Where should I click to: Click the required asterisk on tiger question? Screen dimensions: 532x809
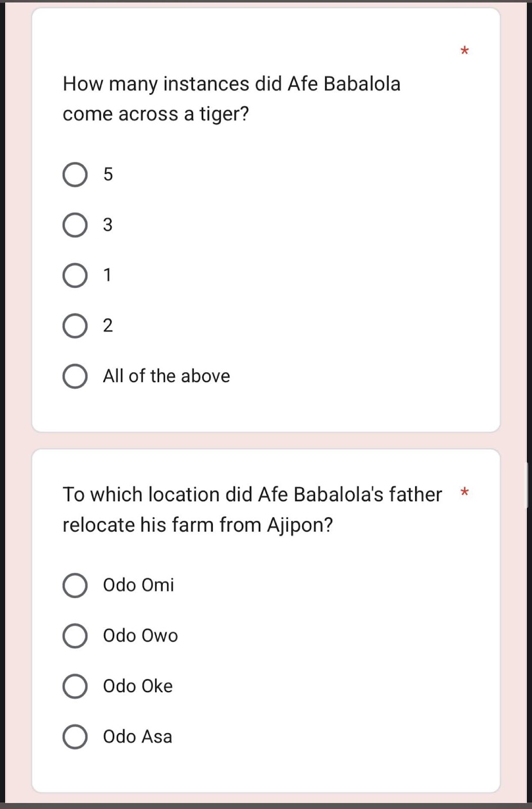465,51
